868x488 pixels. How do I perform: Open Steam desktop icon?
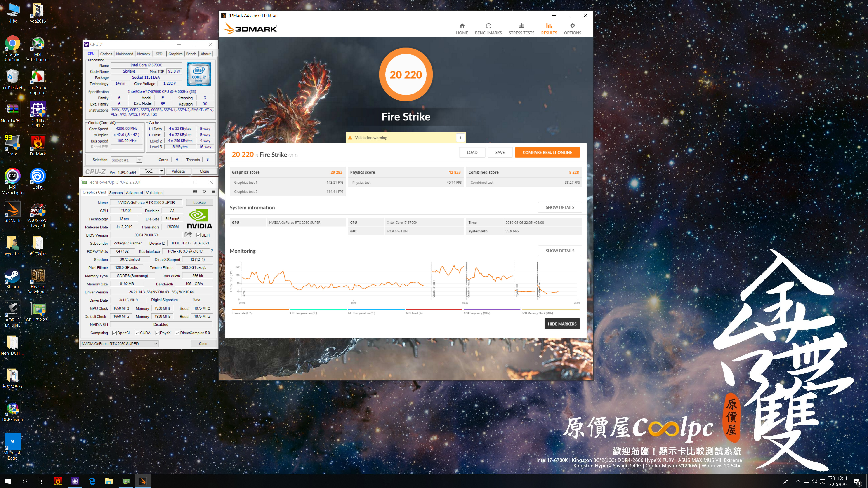12,279
